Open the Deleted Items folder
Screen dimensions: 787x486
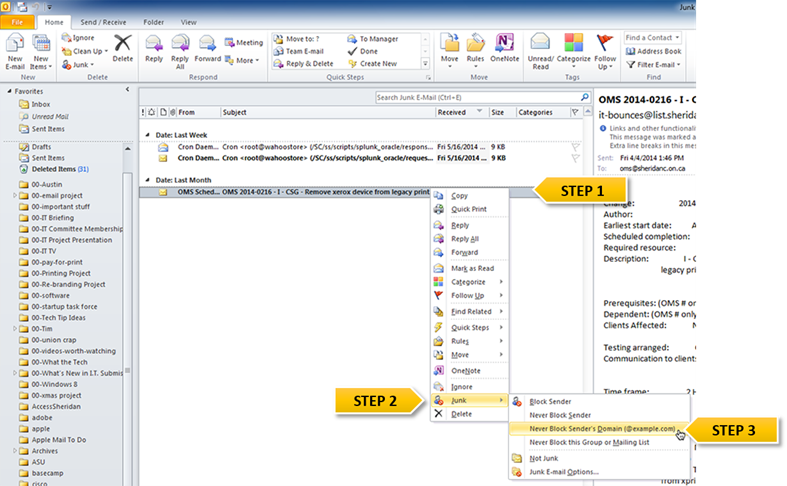[x=54, y=169]
